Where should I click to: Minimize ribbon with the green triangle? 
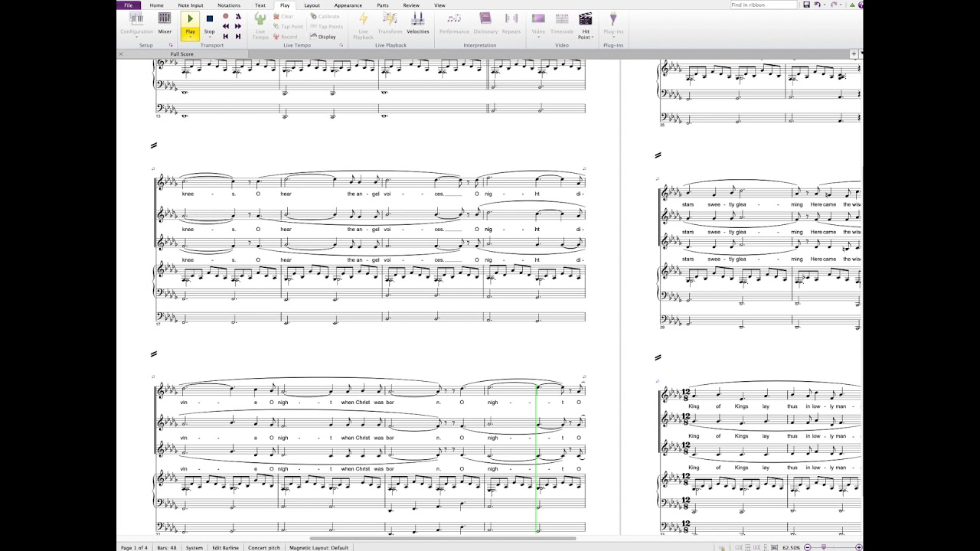852,5
